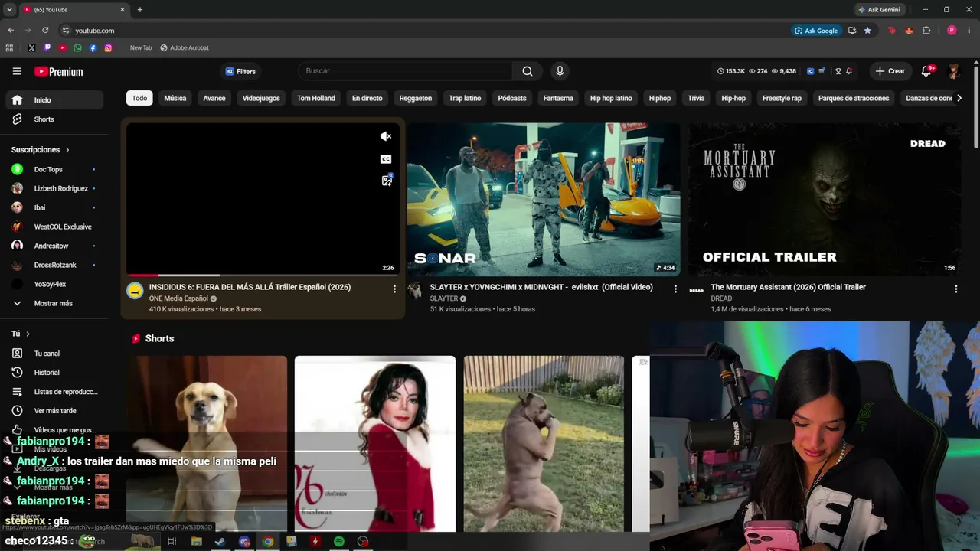This screenshot has height=551, width=980.
Task: Open Spotify from the taskbar
Action: point(339,542)
